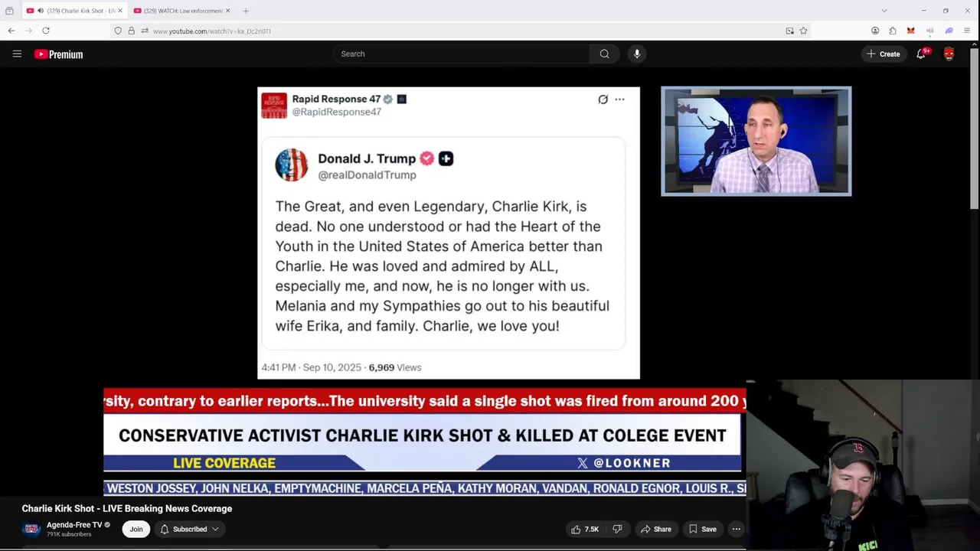
Task: Close the Charlie Kirk Shot tab
Action: point(119,11)
